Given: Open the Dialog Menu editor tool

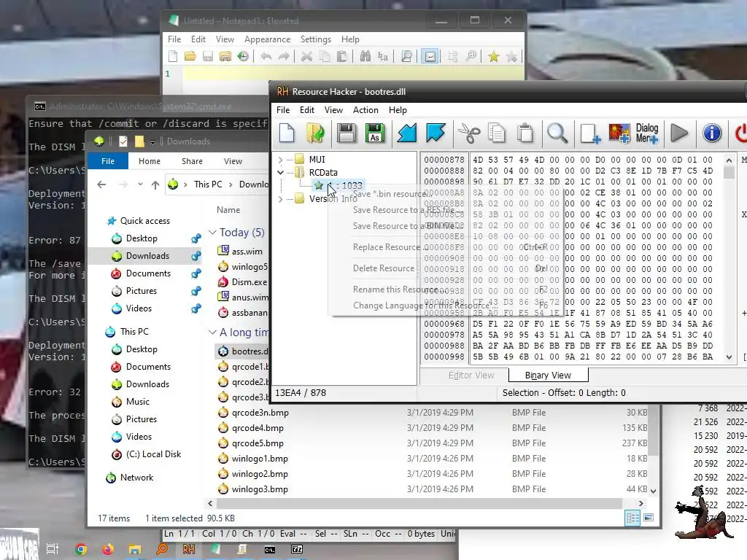Looking at the screenshot, I should pos(647,133).
